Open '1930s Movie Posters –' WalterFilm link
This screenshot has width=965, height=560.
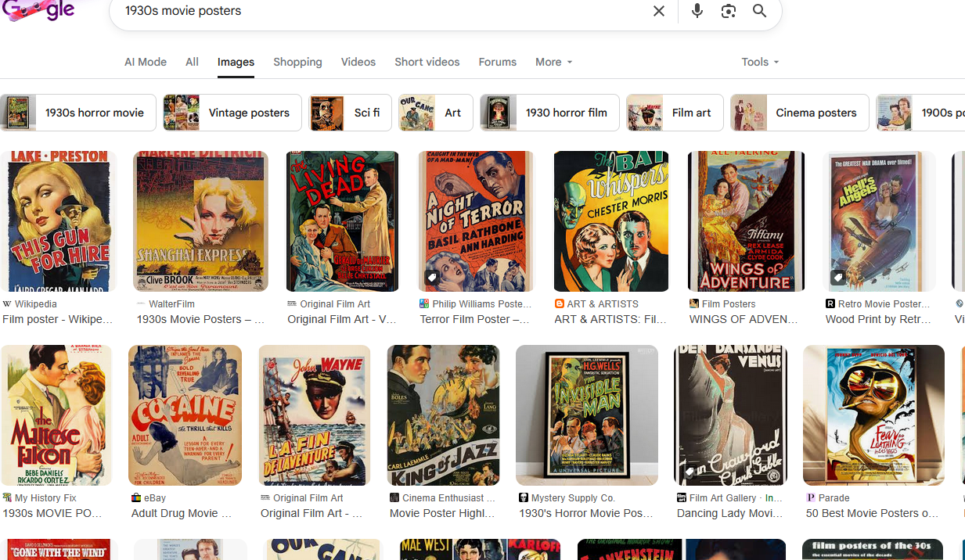(201, 319)
